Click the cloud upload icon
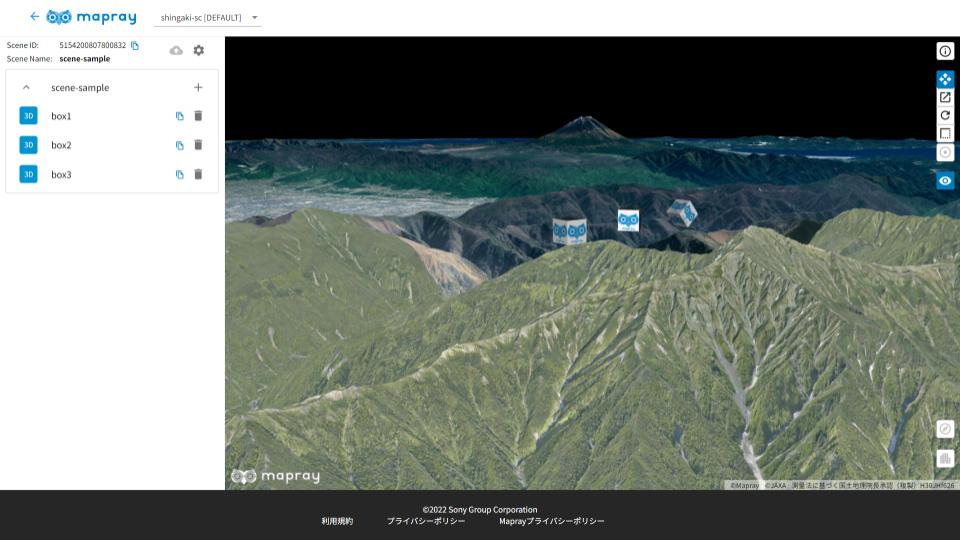This screenshot has height=540, width=960. tap(176, 50)
